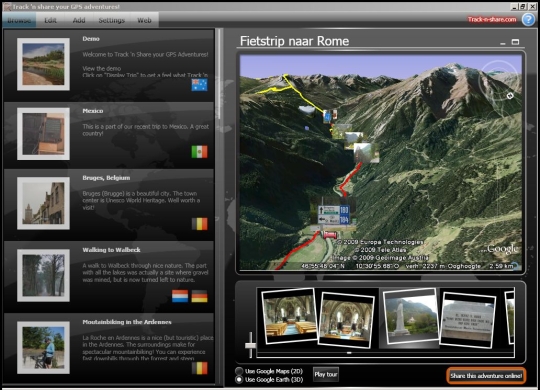The image size is (540, 390).
Task: Open the Web tab
Action: click(144, 20)
